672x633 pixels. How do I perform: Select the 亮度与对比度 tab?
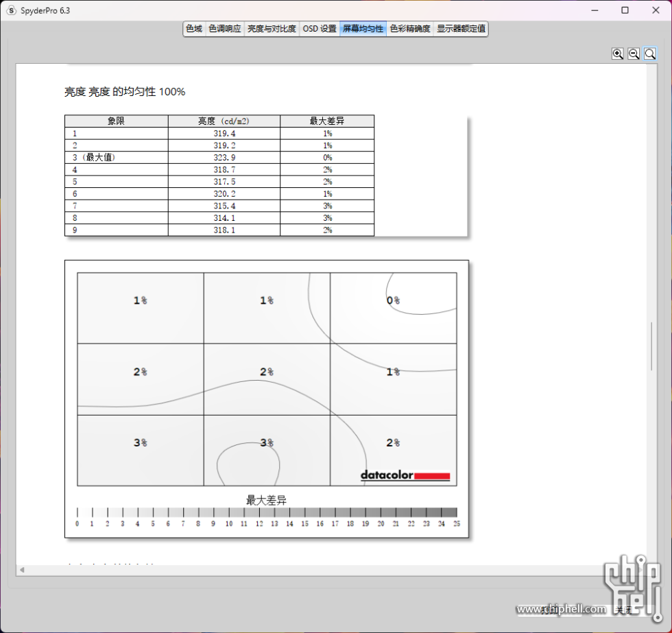(x=272, y=29)
